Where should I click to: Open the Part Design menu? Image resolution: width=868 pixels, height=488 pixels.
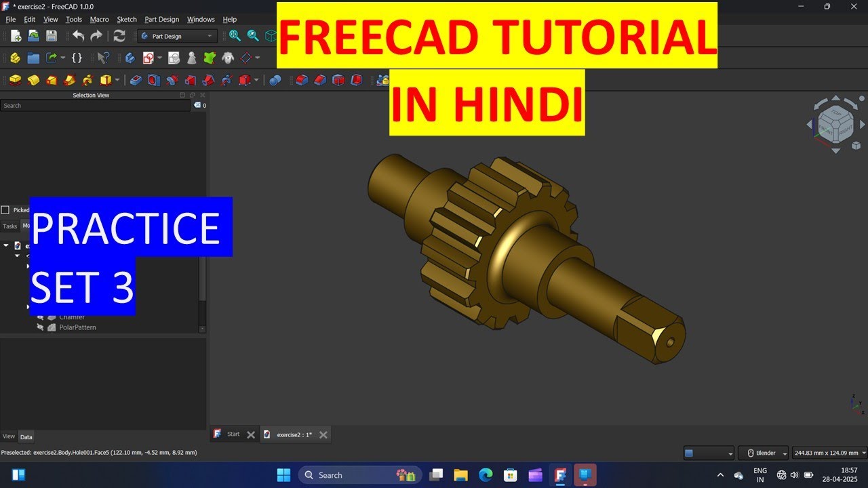point(161,20)
